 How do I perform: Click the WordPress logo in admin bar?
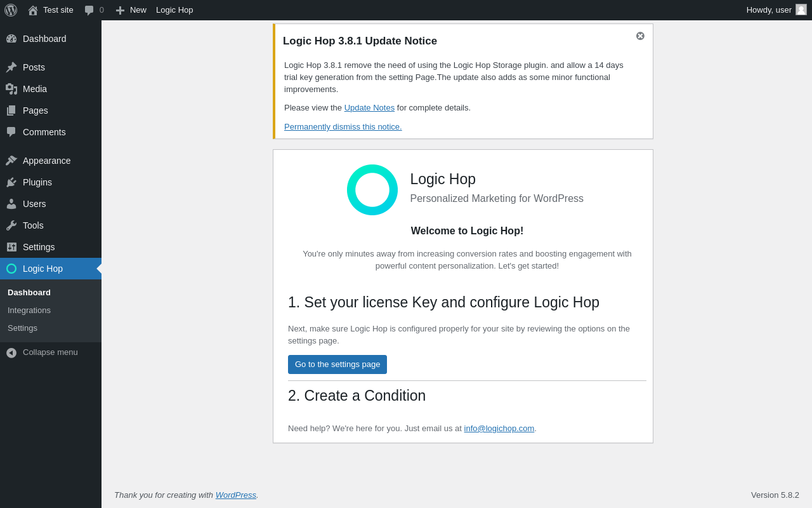click(x=11, y=10)
